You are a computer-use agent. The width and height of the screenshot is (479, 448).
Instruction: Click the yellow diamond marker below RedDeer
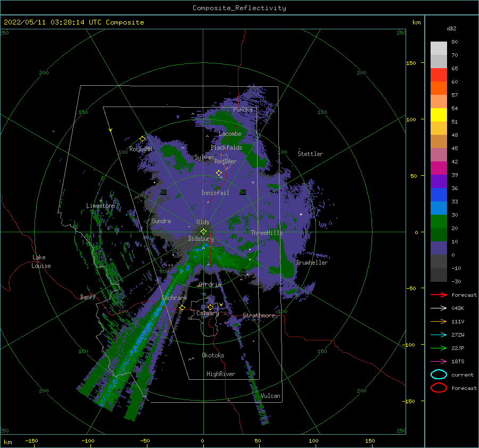click(219, 173)
